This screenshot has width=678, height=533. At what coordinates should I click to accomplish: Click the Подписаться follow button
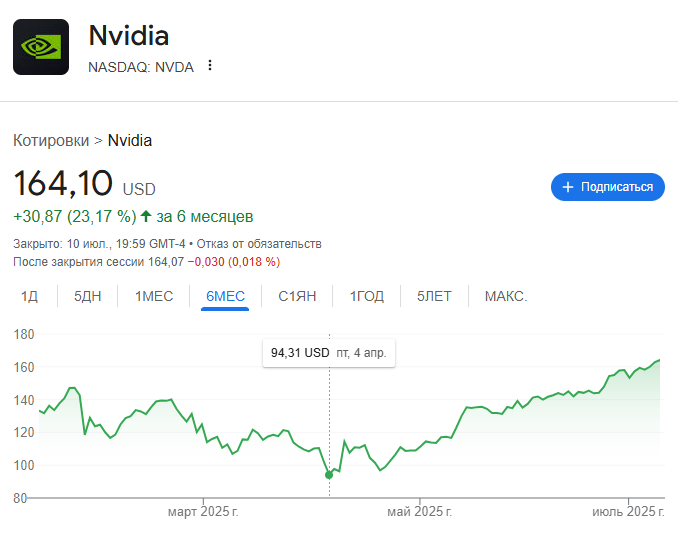tap(608, 187)
